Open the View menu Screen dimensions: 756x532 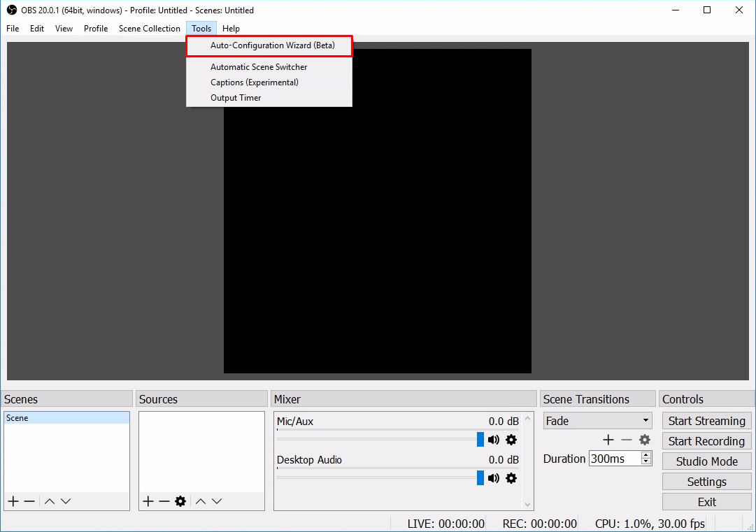click(x=64, y=29)
